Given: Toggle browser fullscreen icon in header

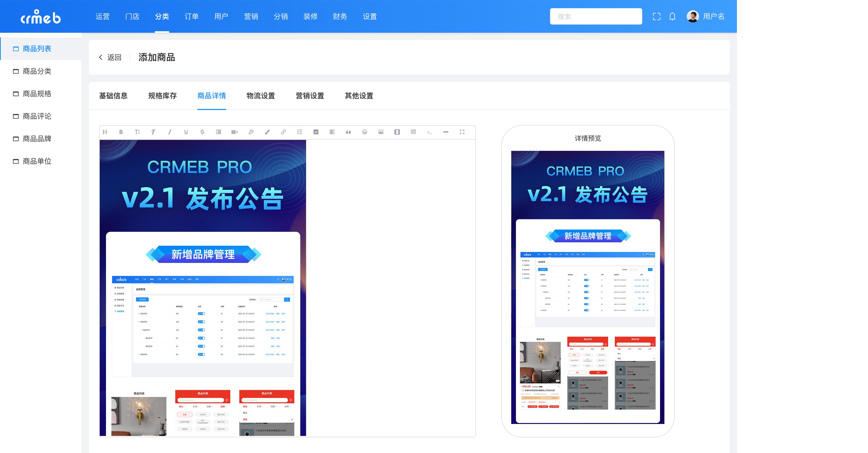Looking at the screenshot, I should click(x=656, y=17).
